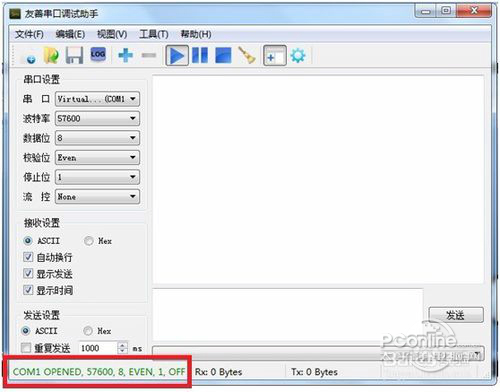Start the serial port with play icon
This screenshot has width=500, height=392.
tap(177, 55)
